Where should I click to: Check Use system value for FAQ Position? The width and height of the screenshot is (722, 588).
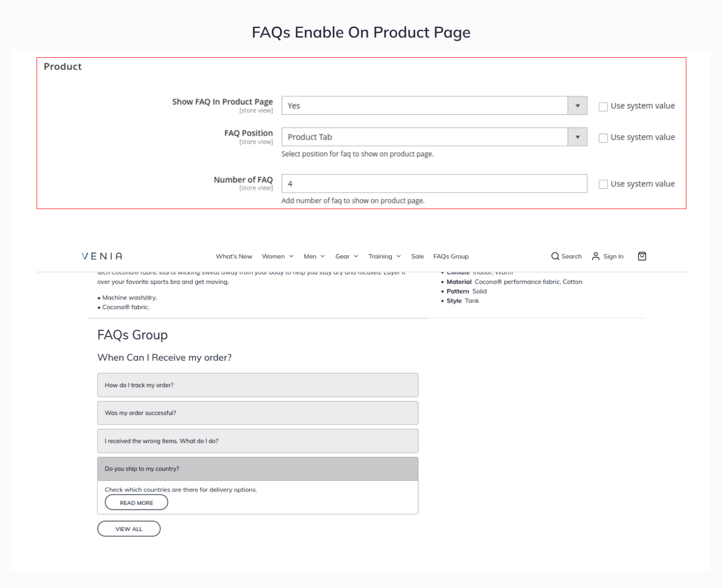point(603,138)
